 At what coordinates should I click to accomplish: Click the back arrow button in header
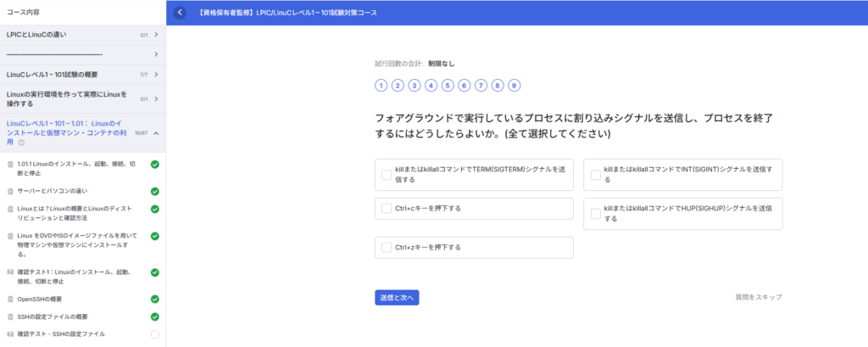pos(180,13)
